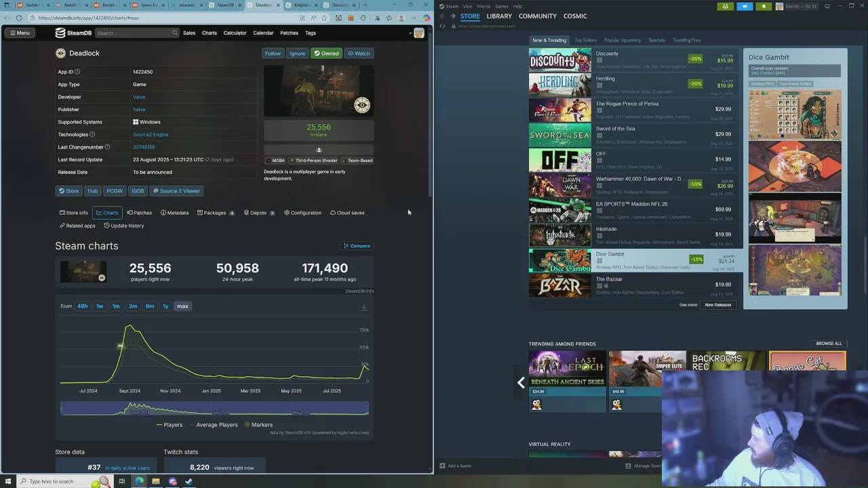Screen dimensions: 868x488
Task: Click the Deadlock app icon beside title
Action: (60, 53)
